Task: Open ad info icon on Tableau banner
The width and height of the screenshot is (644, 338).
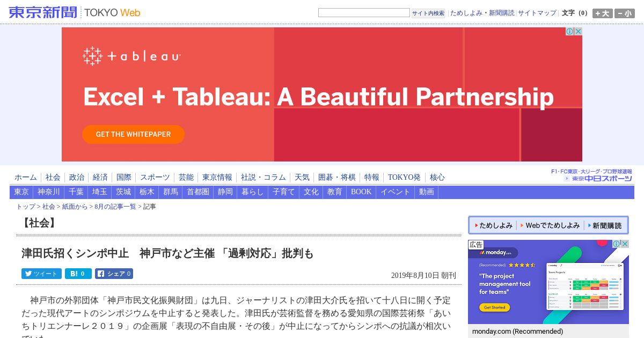Action: coord(570,32)
